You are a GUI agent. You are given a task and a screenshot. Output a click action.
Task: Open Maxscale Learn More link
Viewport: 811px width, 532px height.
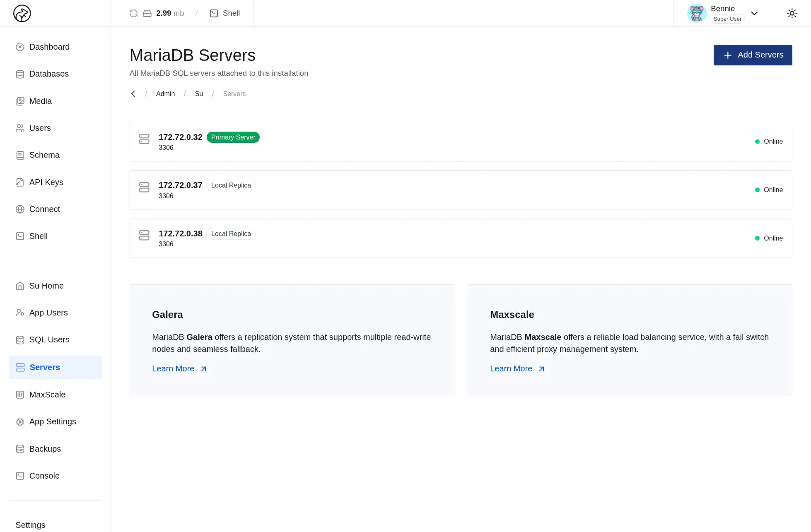pos(517,368)
